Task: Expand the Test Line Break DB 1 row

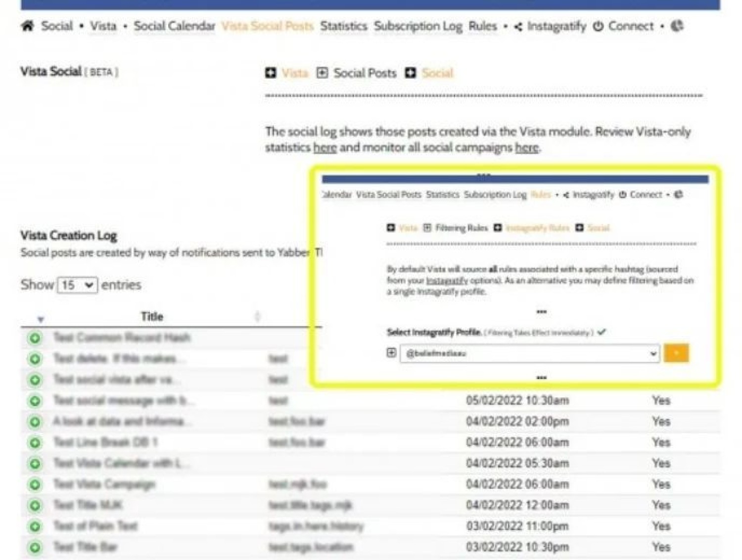Action: [35, 443]
